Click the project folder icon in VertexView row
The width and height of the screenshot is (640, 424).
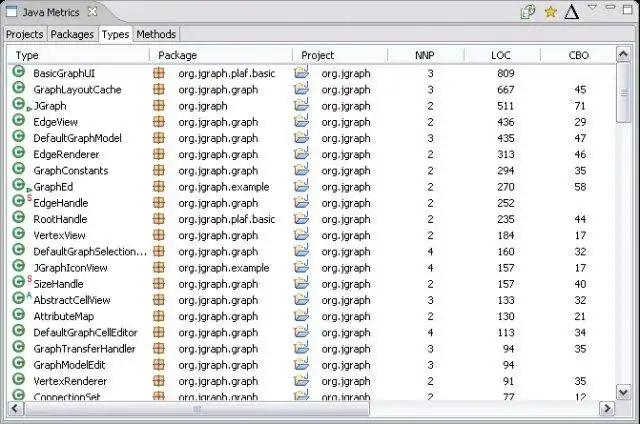pyautogui.click(x=301, y=234)
